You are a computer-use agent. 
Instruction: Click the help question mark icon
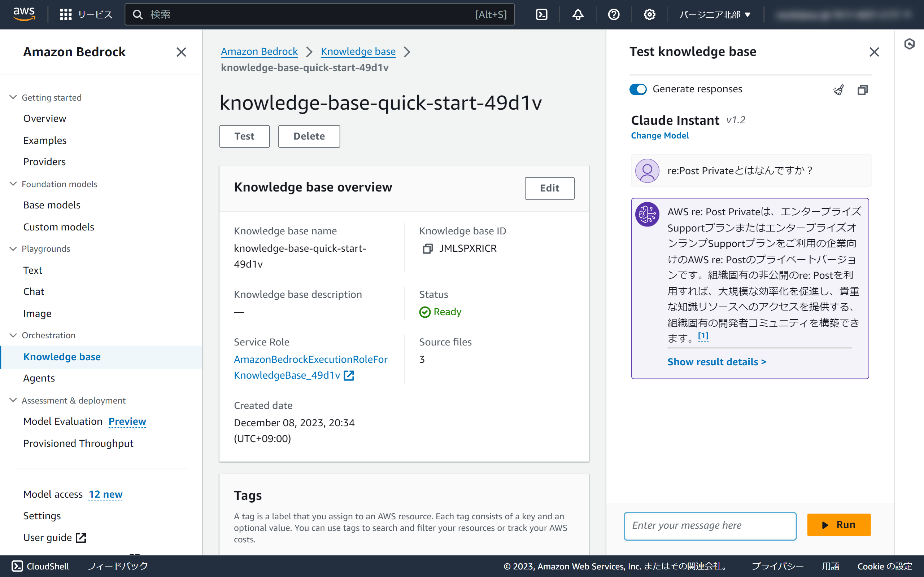pyautogui.click(x=614, y=14)
